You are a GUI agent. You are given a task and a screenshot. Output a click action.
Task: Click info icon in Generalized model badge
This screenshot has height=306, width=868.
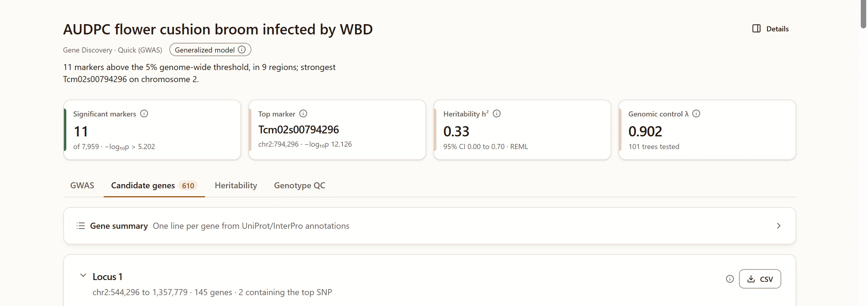click(242, 49)
